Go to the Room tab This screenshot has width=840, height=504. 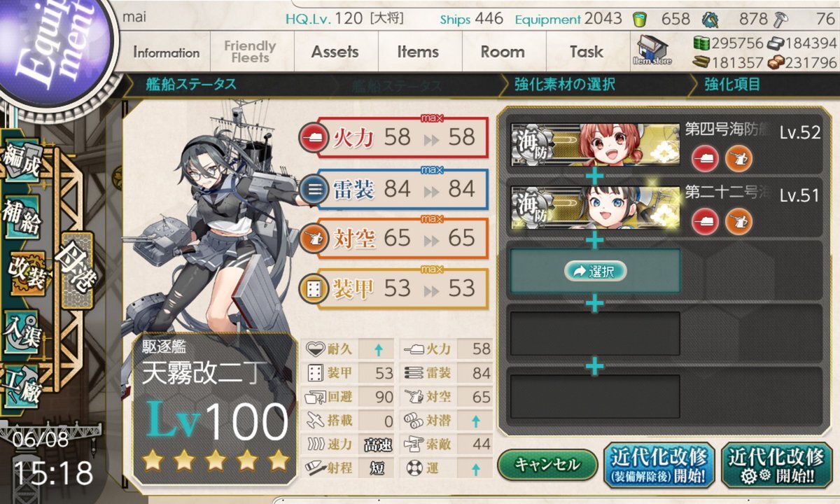click(503, 52)
